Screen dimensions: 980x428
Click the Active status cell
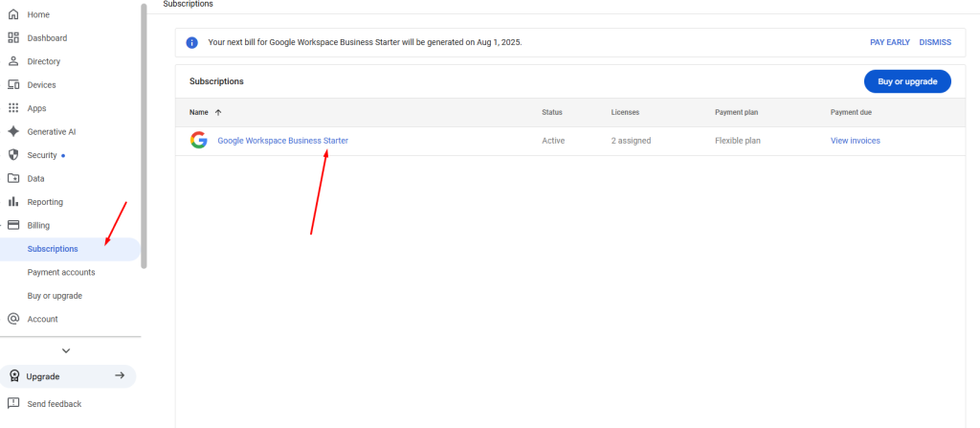[553, 141]
